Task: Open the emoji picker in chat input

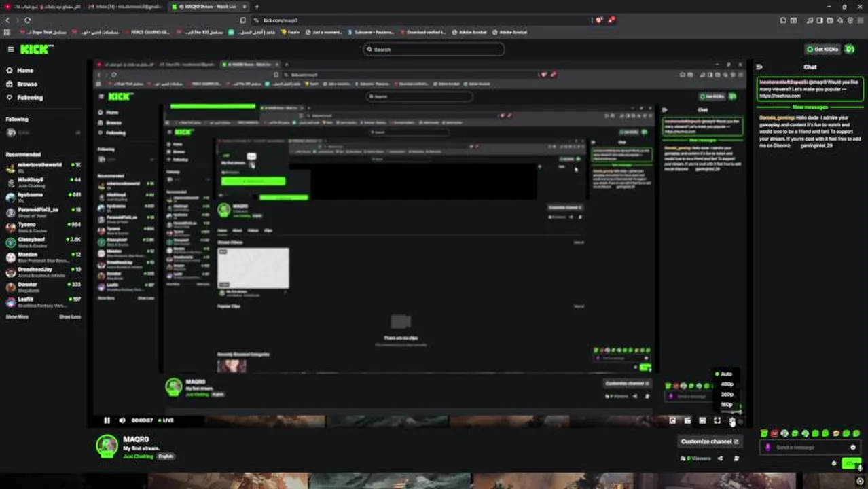Action: tap(853, 447)
